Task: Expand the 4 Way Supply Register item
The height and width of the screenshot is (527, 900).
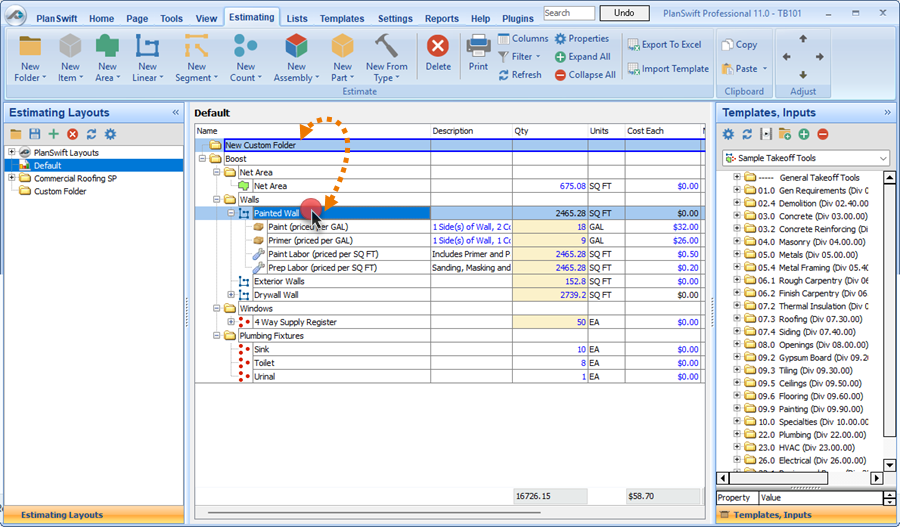Action: 231,322
